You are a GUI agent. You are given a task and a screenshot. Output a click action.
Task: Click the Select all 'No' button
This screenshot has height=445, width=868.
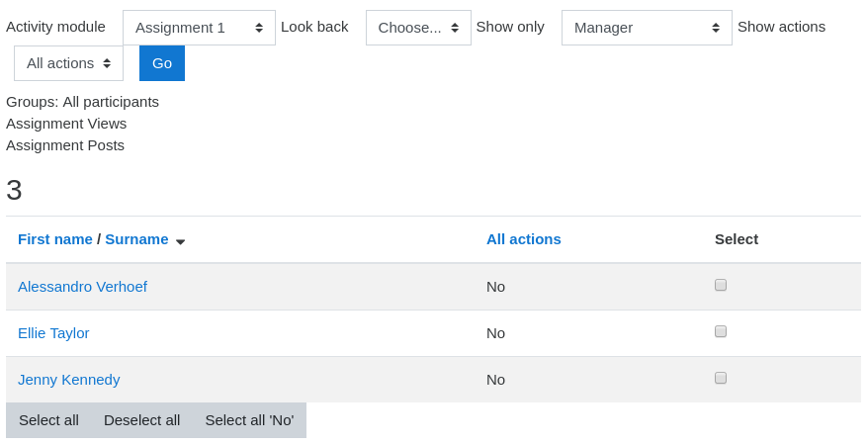250,420
